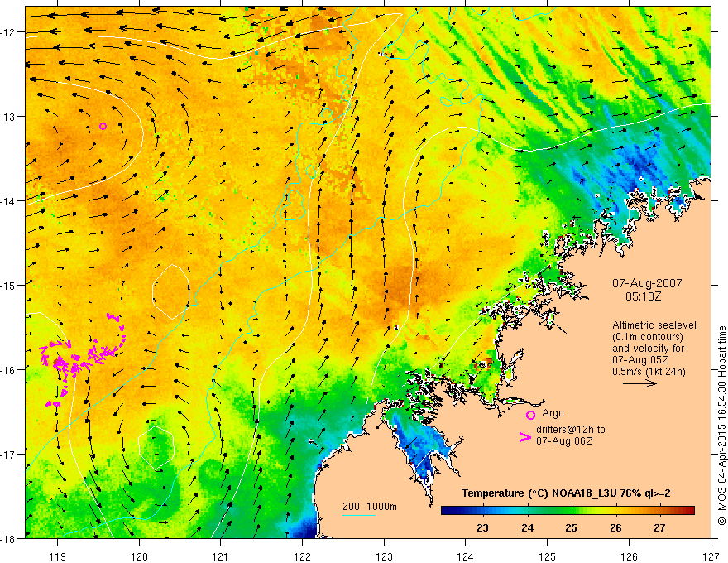The height and width of the screenshot is (563, 728).
Task: Click the '200 1000m' isobath label
Action: pyautogui.click(x=370, y=507)
